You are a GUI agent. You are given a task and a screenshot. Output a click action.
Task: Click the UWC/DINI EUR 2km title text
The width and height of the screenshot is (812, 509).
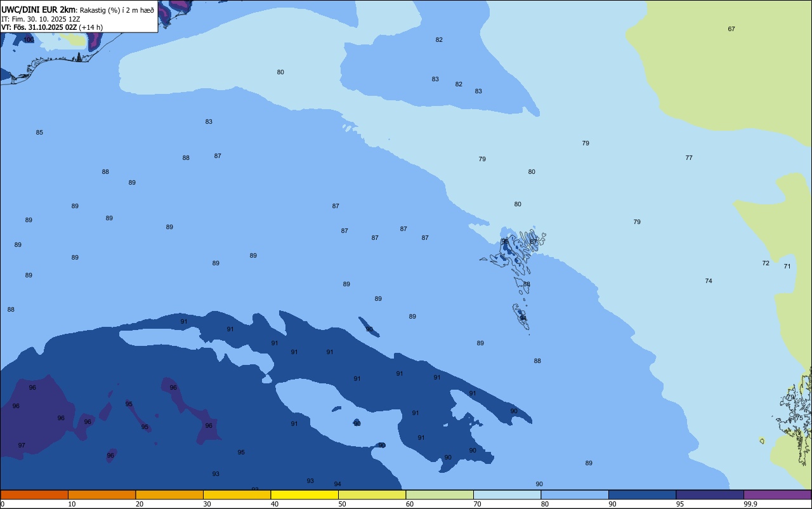click(38, 10)
